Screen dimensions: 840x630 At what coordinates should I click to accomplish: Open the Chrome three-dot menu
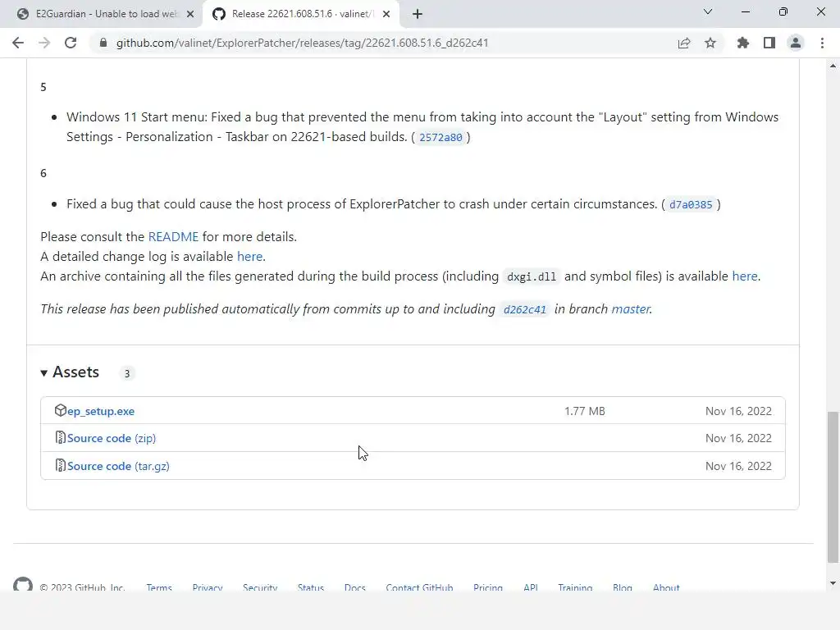[x=822, y=43]
